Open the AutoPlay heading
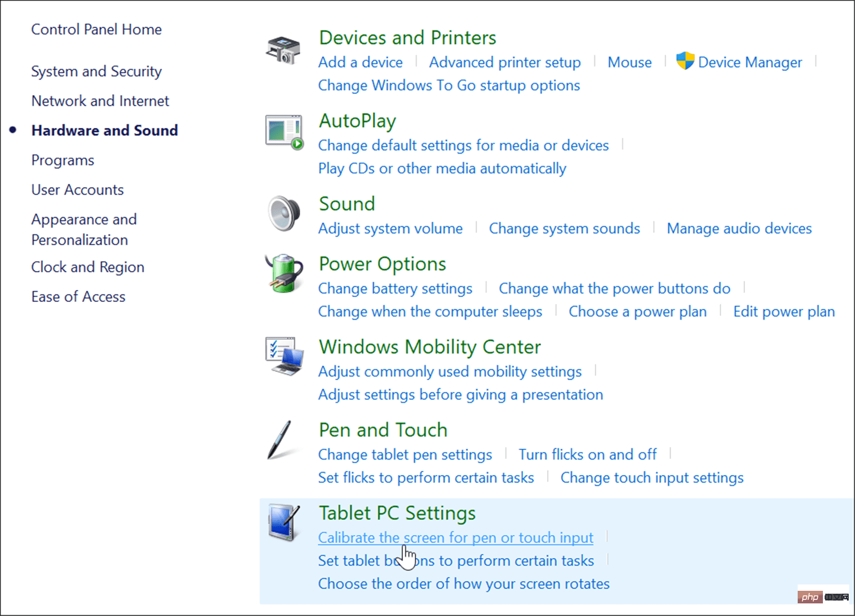This screenshot has height=616, width=855. [x=358, y=121]
